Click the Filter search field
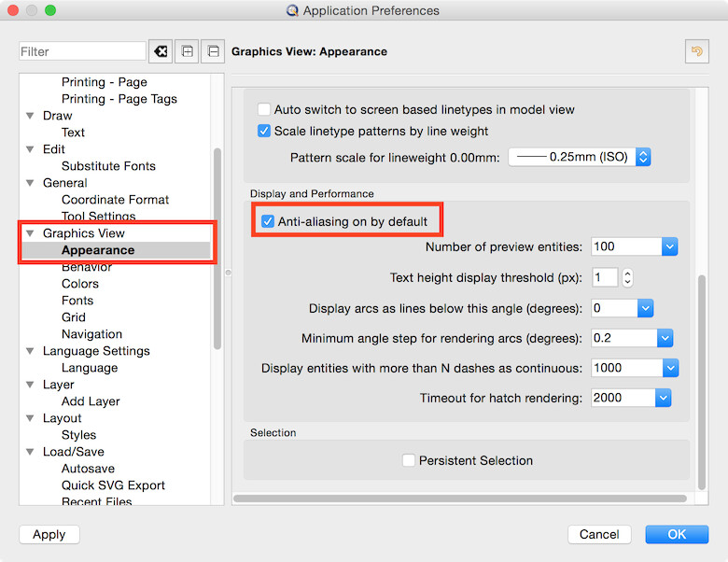 click(82, 51)
